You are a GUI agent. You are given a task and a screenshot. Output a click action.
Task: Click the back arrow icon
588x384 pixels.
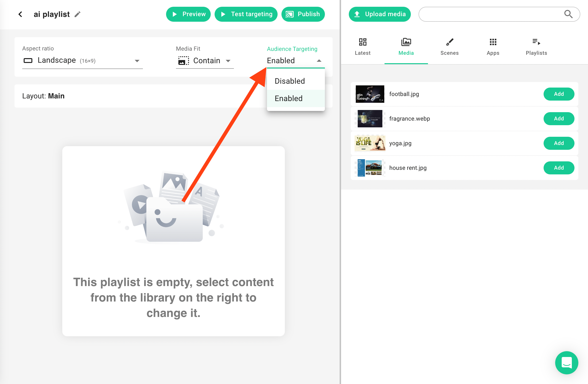[x=21, y=14]
